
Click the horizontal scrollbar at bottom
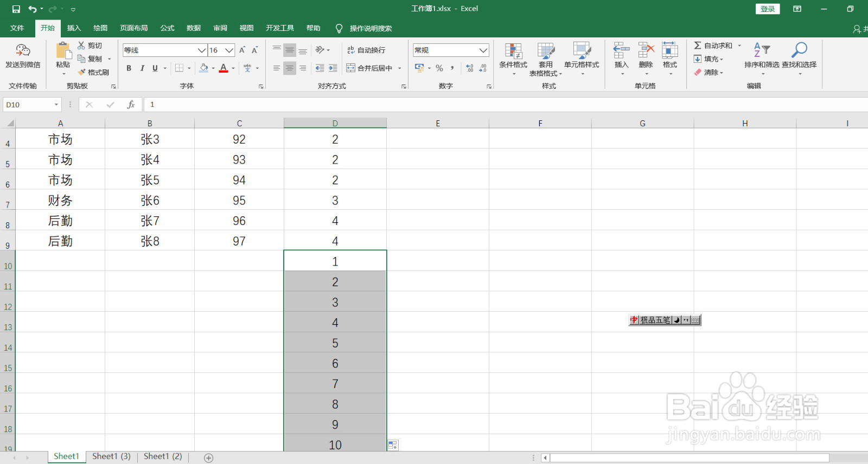(x=689, y=458)
